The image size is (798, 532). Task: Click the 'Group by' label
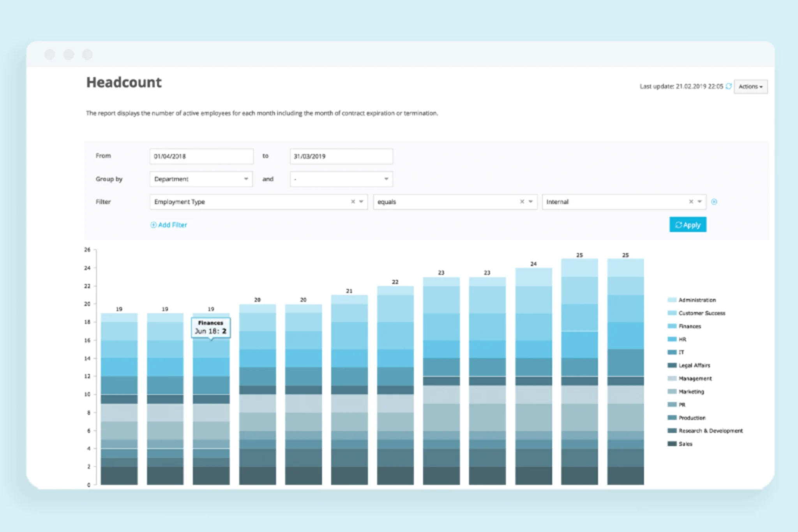point(109,179)
